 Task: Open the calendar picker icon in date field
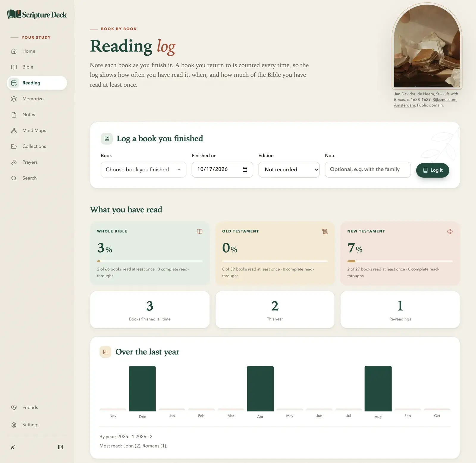tap(245, 170)
